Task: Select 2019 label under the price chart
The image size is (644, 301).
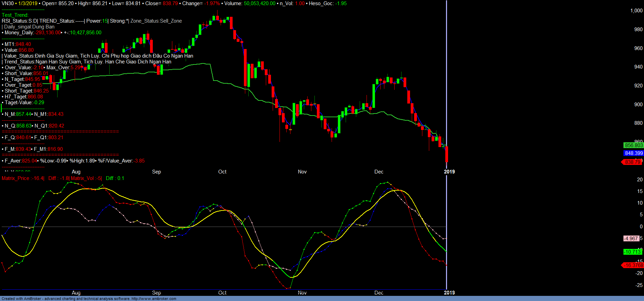Action: tap(449, 172)
